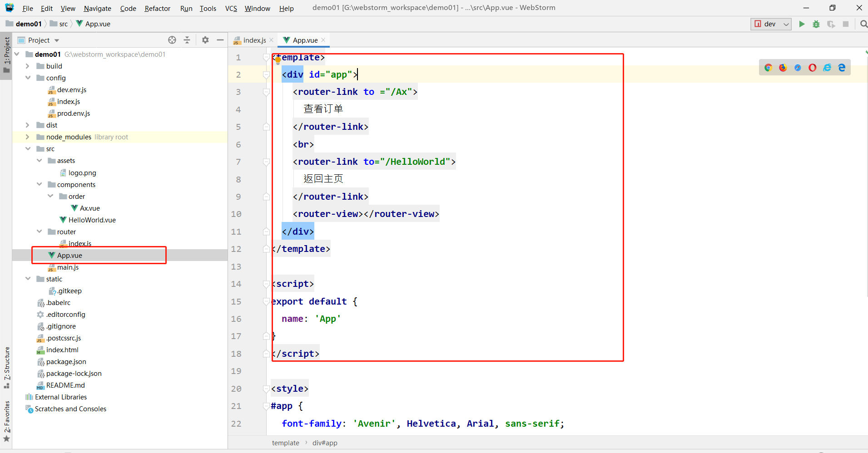The width and height of the screenshot is (868, 453).
Task: Click src in the navigation breadcrumb
Action: point(63,24)
